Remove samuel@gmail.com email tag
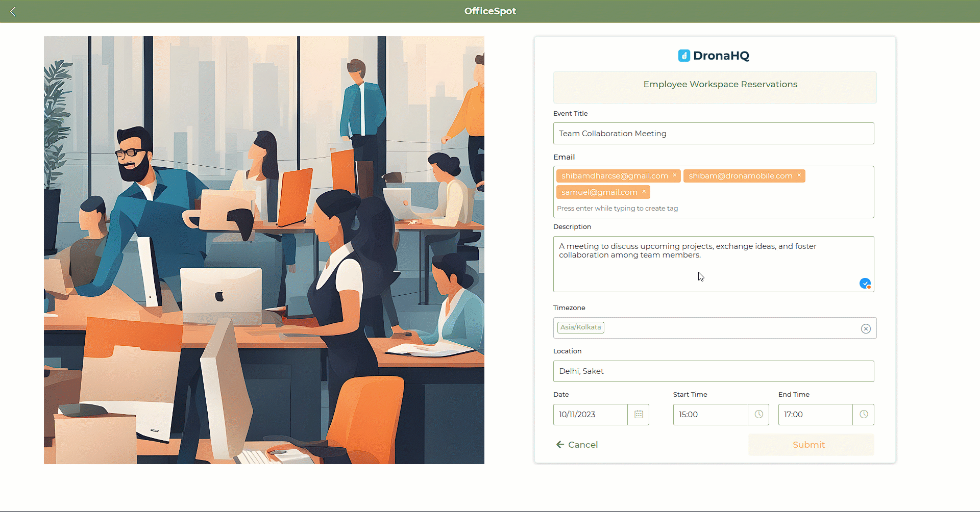This screenshot has height=512, width=980. [x=644, y=192]
